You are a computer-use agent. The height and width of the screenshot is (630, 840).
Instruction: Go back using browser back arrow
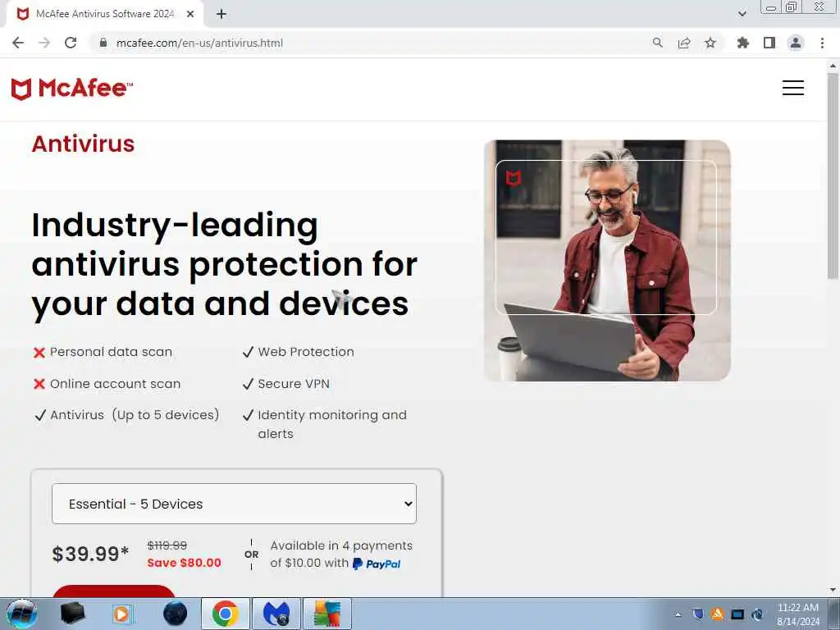pos(18,43)
